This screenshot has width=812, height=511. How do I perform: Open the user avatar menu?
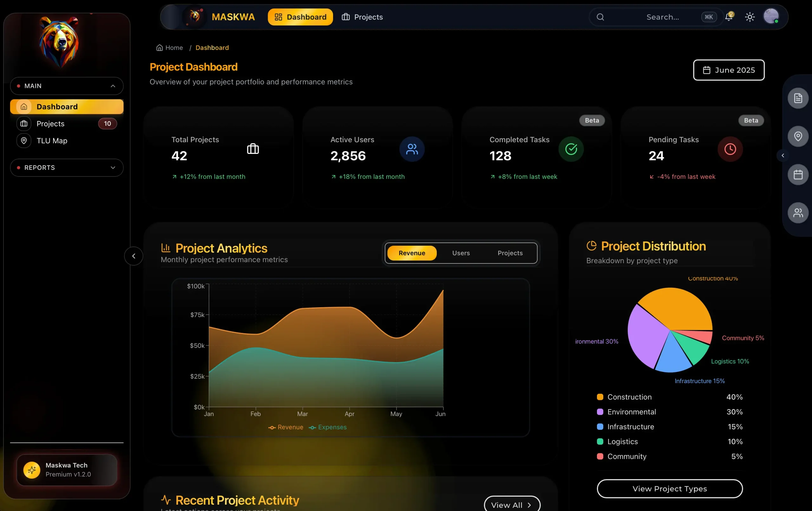click(x=771, y=16)
